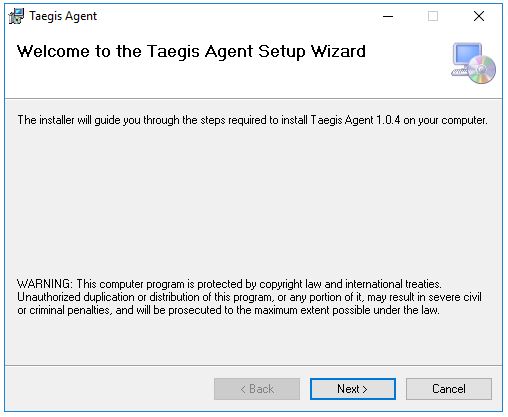The height and width of the screenshot is (417, 508).
Task: Click the installer guide description sentence
Action: click(252, 120)
